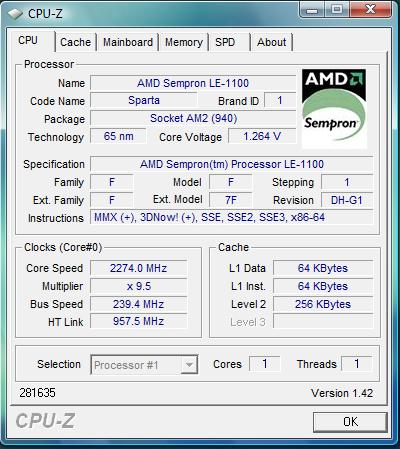Go to the SPD tab
The width and height of the screenshot is (400, 449).
(x=229, y=42)
